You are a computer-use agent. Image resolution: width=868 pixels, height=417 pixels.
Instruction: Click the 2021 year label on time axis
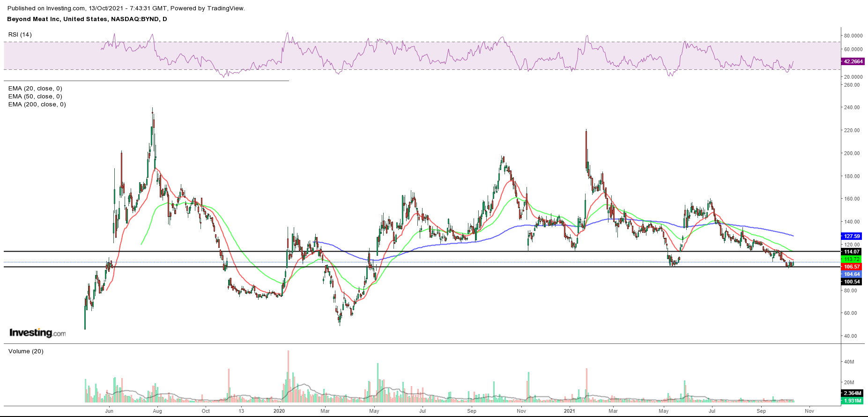(570, 411)
